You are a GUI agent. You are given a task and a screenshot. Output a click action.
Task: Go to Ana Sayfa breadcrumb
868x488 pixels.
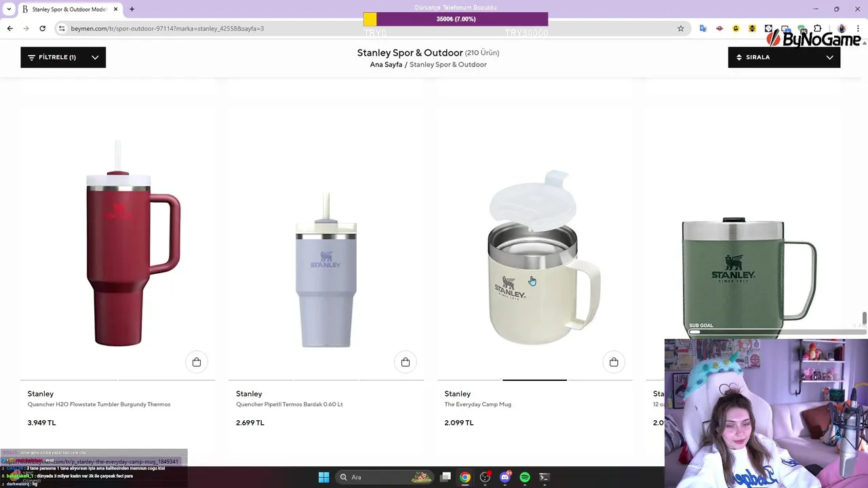click(x=386, y=64)
